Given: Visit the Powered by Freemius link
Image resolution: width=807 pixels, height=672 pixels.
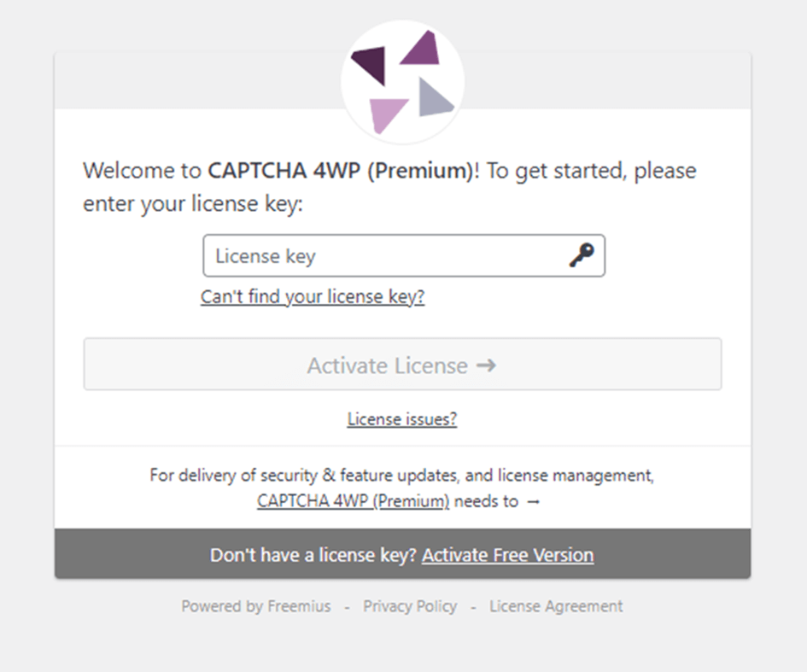Looking at the screenshot, I should click(x=256, y=606).
